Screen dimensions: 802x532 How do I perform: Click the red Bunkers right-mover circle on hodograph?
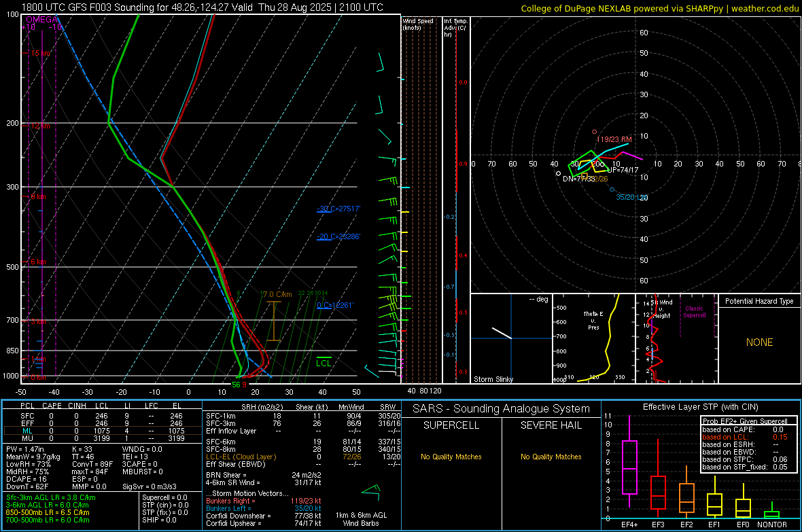594,132
